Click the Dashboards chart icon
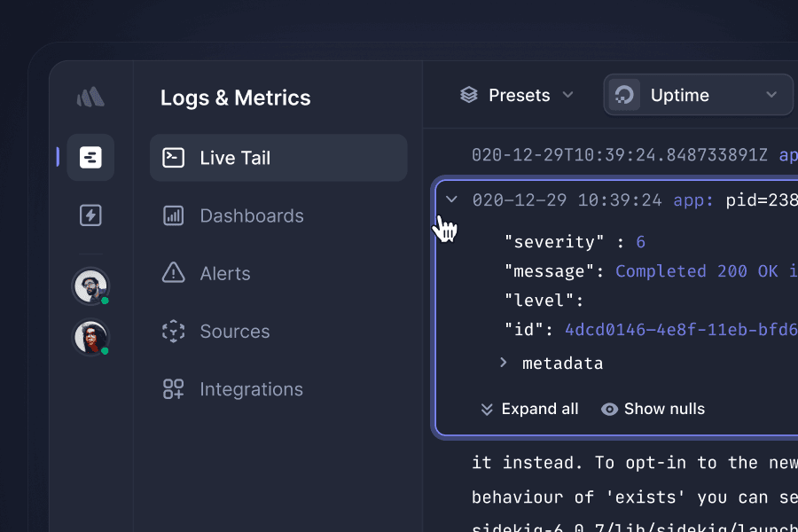The height and width of the screenshot is (532, 798). point(173,215)
